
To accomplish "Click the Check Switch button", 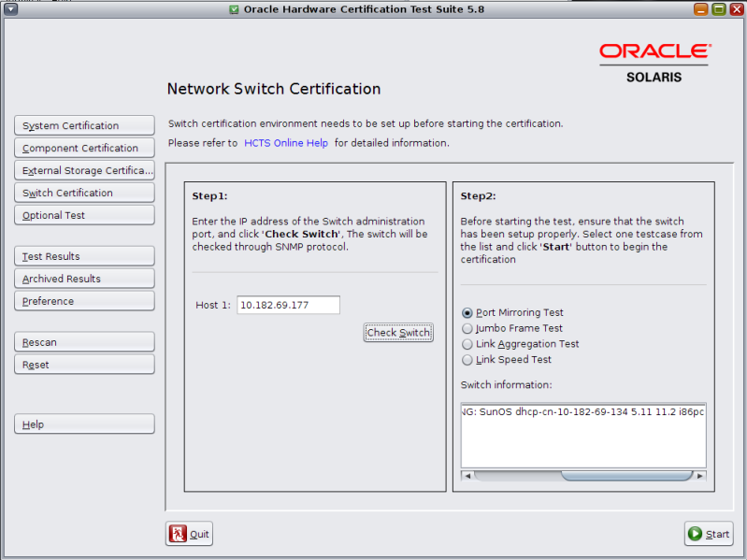I will [398, 333].
